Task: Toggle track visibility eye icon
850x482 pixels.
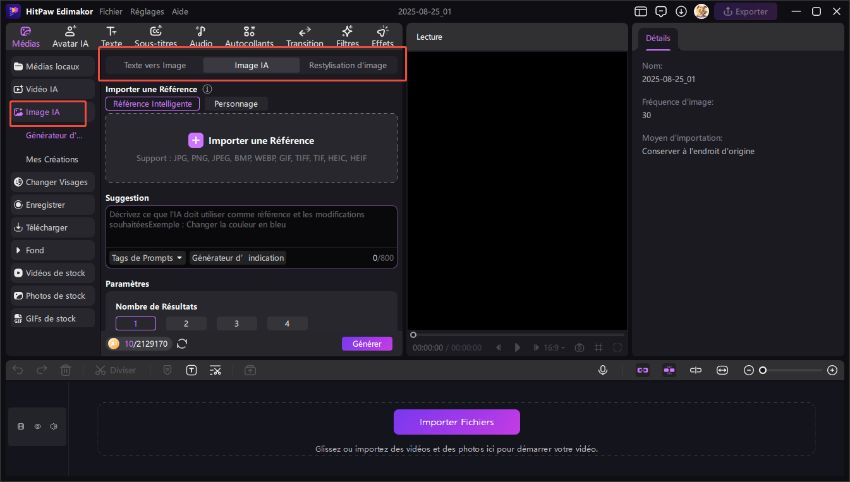Action: 37,427
